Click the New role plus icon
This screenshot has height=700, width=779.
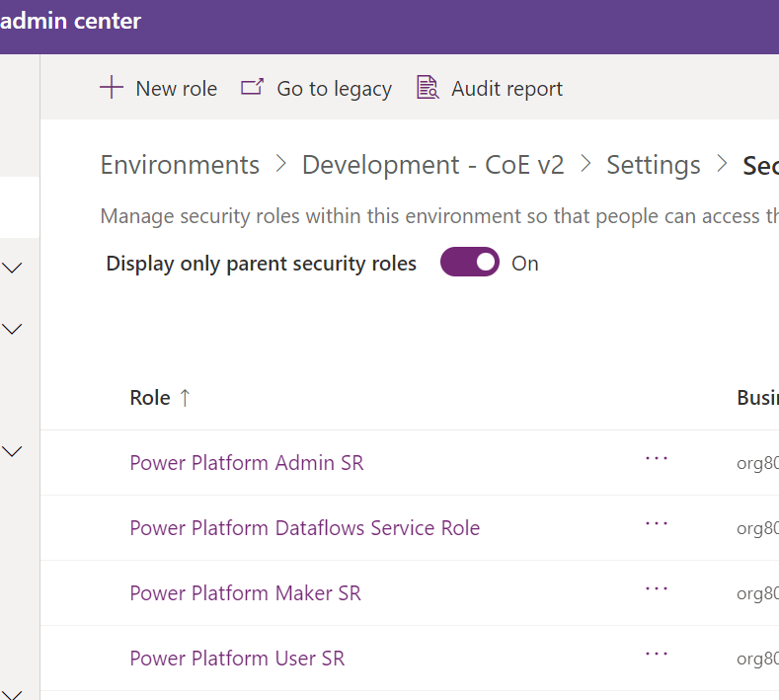[112, 88]
